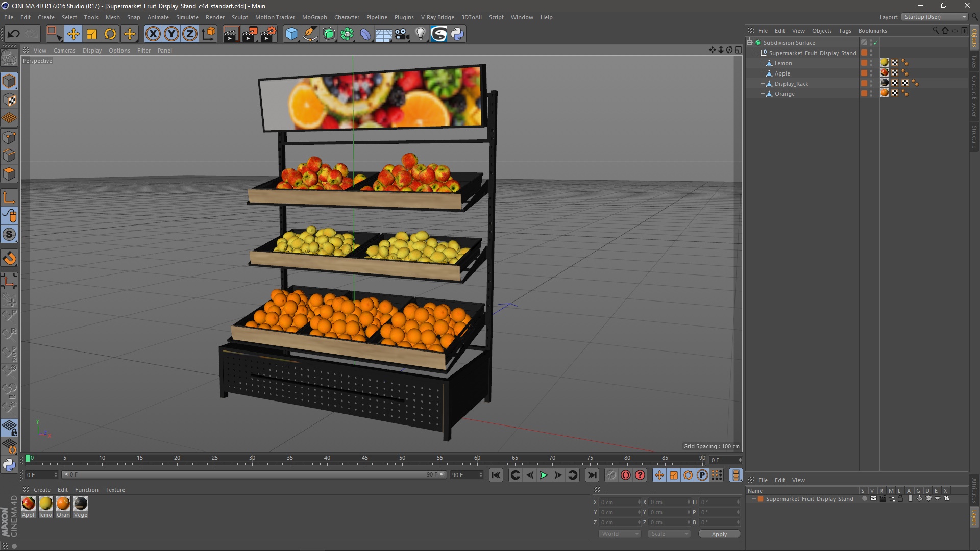Click the Live Selection tool icon
980x551 pixels.
click(54, 34)
